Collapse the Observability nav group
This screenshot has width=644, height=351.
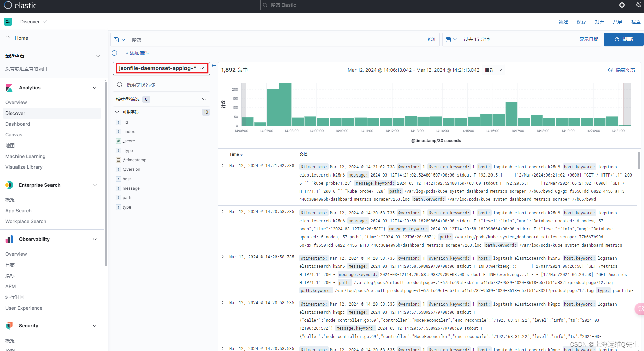95,239
